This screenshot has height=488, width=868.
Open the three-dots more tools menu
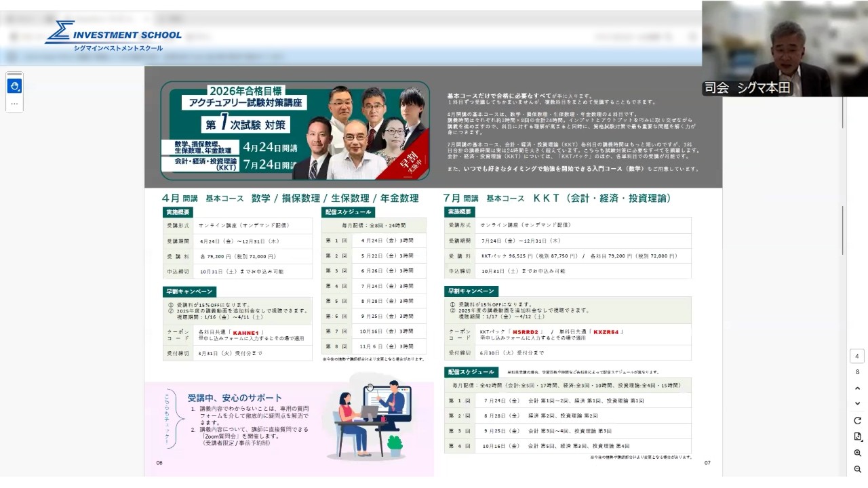tap(15, 104)
